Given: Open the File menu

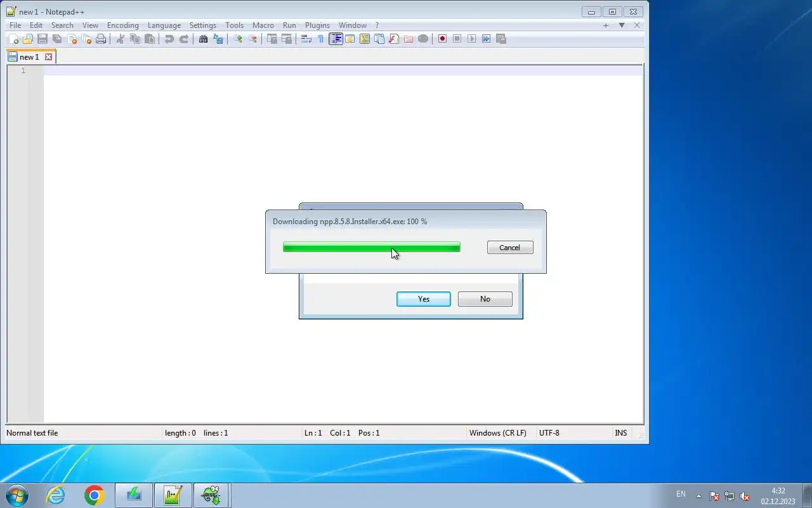Looking at the screenshot, I should coord(15,25).
